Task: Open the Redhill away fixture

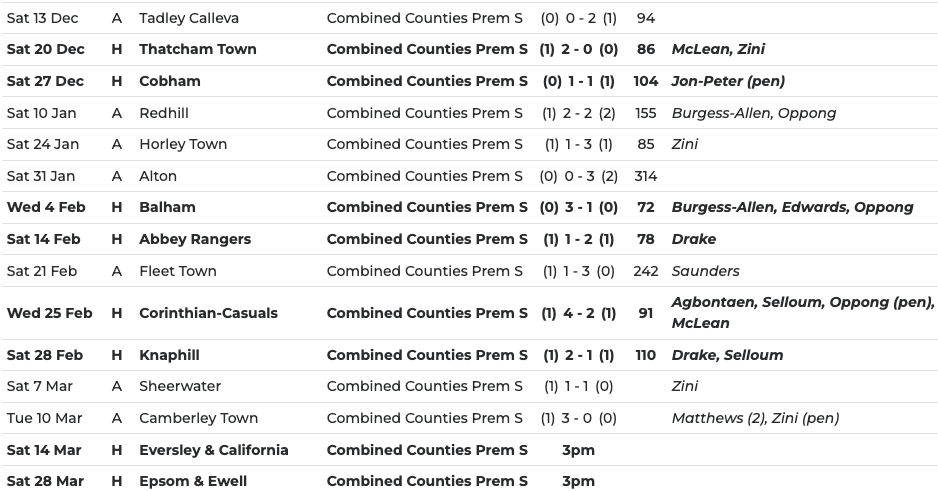Action: click(x=164, y=113)
